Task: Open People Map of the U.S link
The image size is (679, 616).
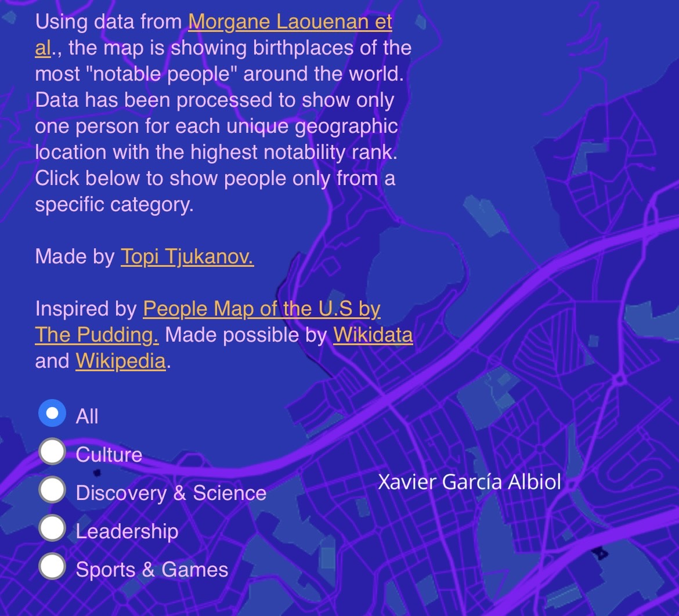Action: (x=261, y=309)
